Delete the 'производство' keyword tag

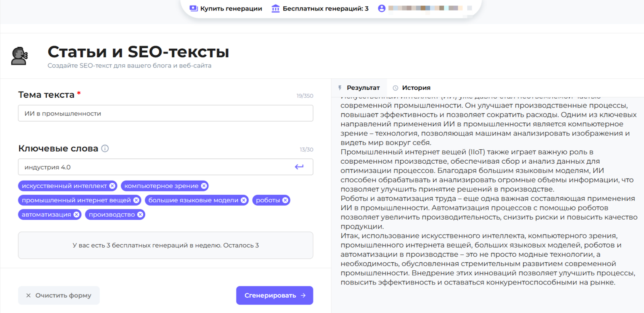coord(140,215)
